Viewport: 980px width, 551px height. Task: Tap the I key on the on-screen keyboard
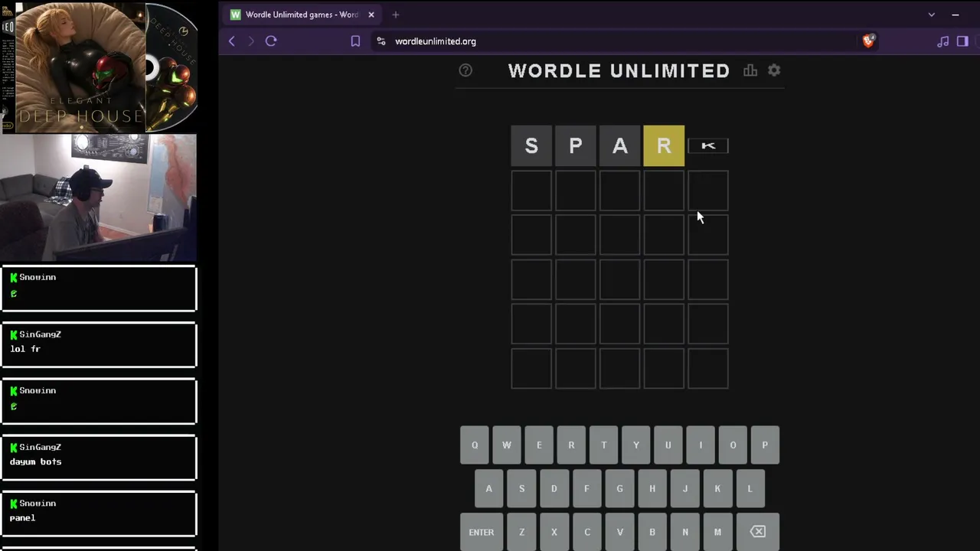click(x=701, y=445)
